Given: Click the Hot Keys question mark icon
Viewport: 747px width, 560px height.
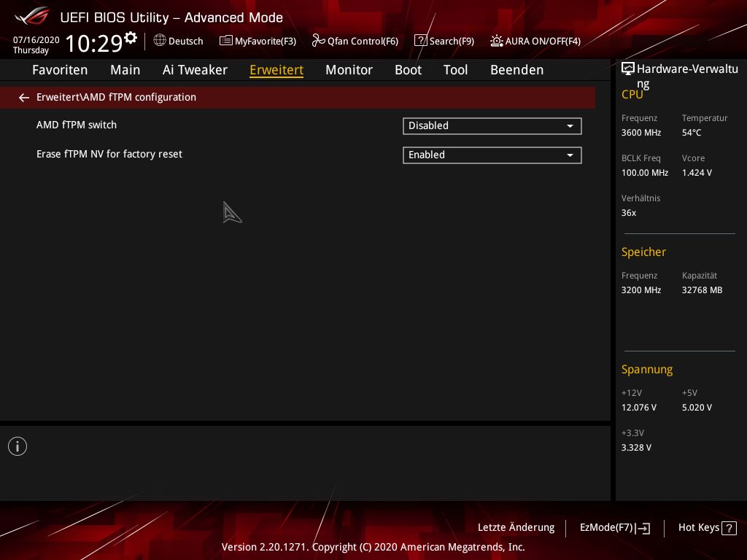Looking at the screenshot, I should pos(729,528).
